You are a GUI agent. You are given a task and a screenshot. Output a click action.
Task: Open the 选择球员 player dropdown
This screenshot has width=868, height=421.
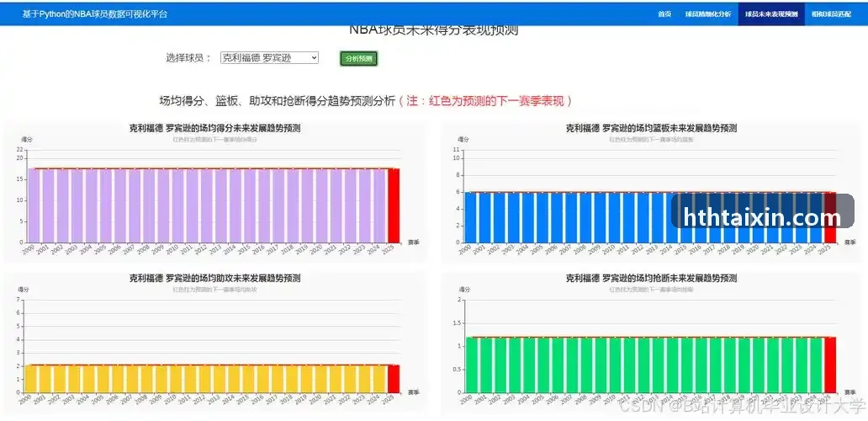(x=270, y=57)
